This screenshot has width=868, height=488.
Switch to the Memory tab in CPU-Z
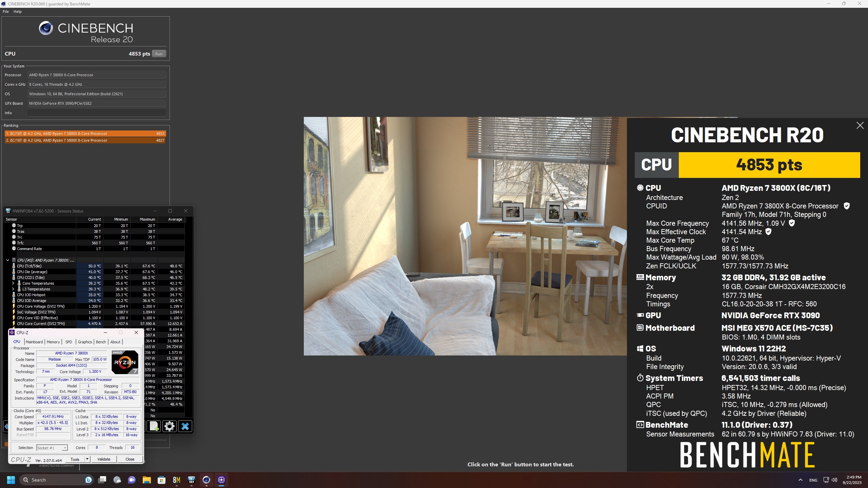click(x=53, y=342)
